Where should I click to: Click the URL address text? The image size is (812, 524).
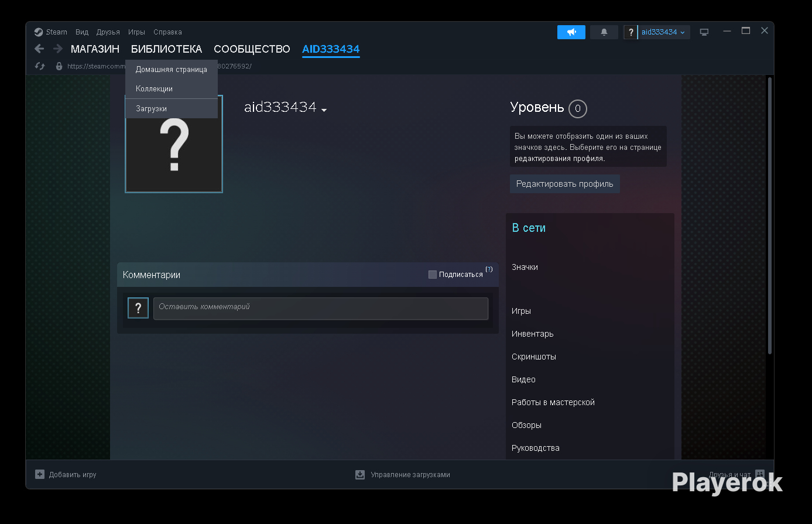pos(159,66)
